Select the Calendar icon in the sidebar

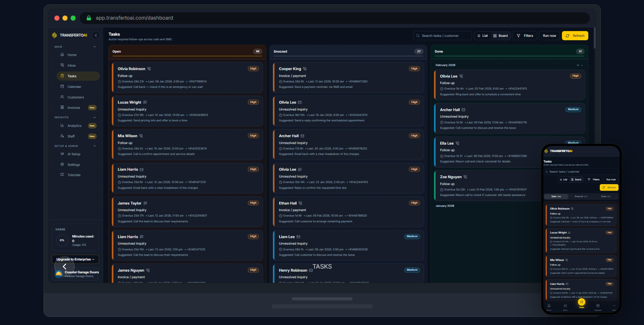point(62,86)
